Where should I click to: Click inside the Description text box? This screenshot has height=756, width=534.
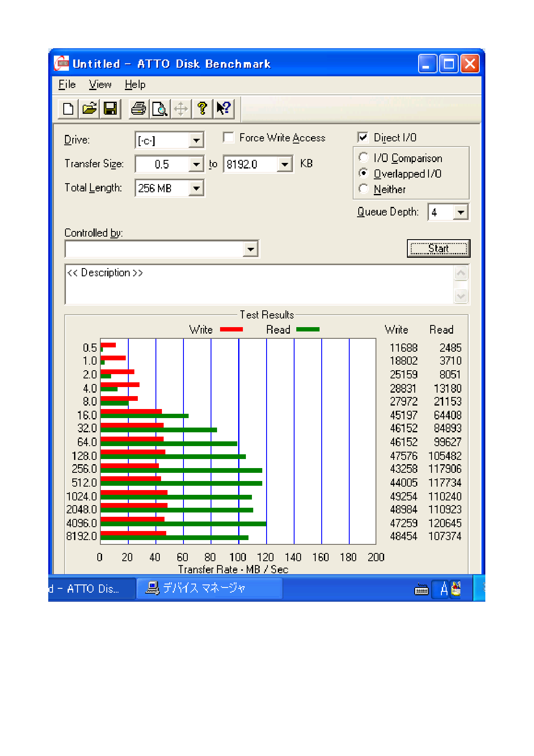coord(259,284)
